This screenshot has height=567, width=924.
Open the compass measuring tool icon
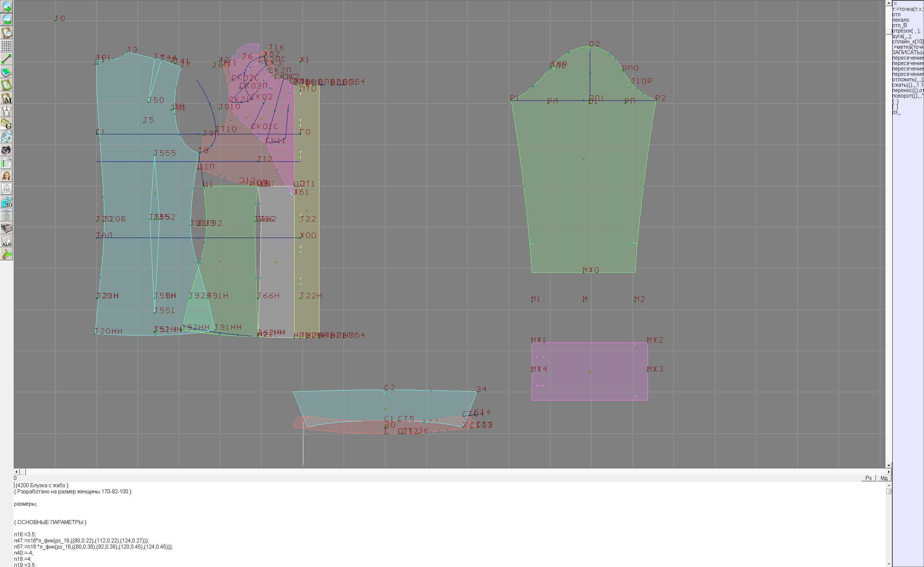pyautogui.click(x=6, y=111)
